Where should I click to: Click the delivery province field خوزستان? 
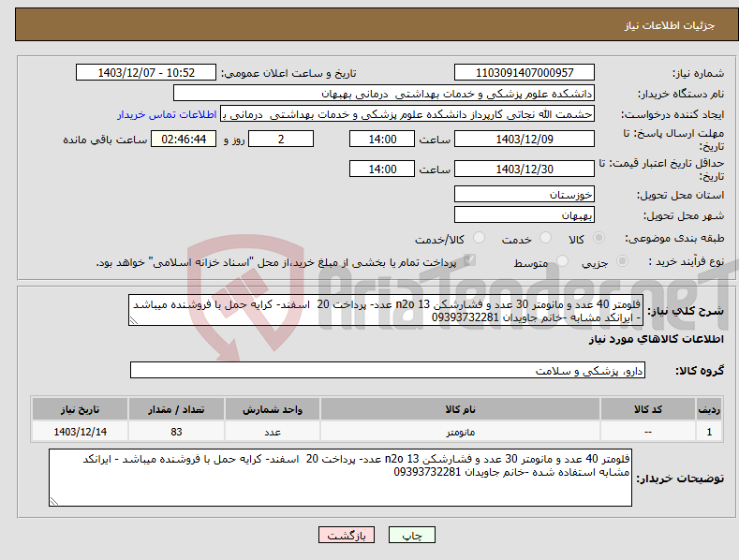tap(525, 194)
